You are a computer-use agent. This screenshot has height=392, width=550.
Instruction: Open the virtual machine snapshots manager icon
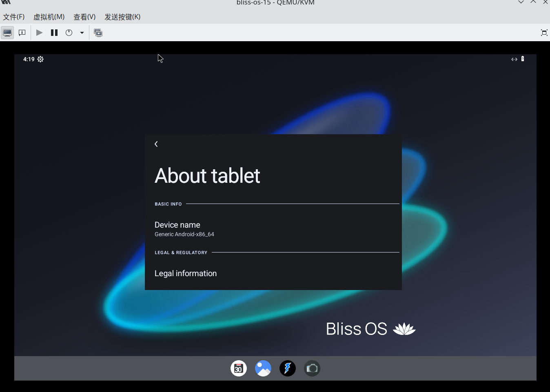coord(98,33)
